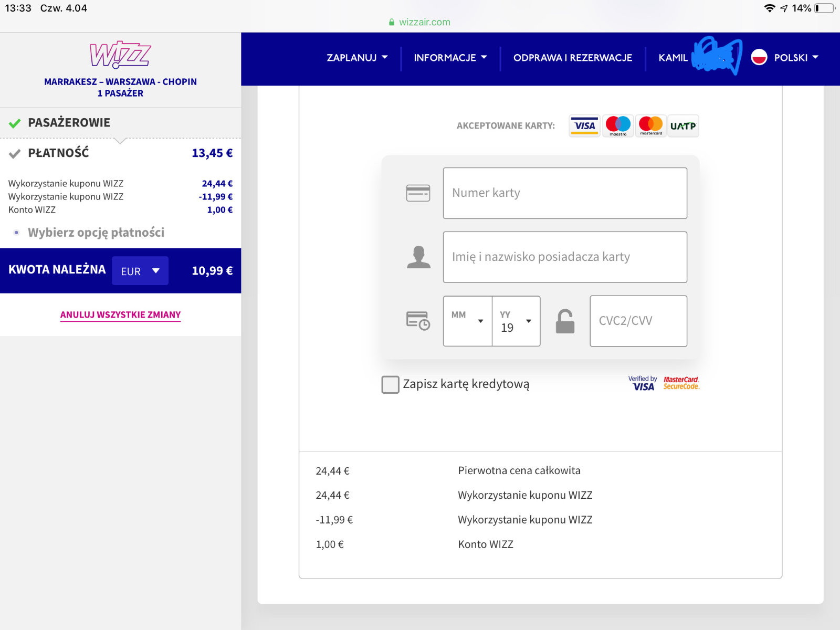Image resolution: width=840 pixels, height=630 pixels.
Task: Click the Wizz Air logo
Action: (x=120, y=55)
